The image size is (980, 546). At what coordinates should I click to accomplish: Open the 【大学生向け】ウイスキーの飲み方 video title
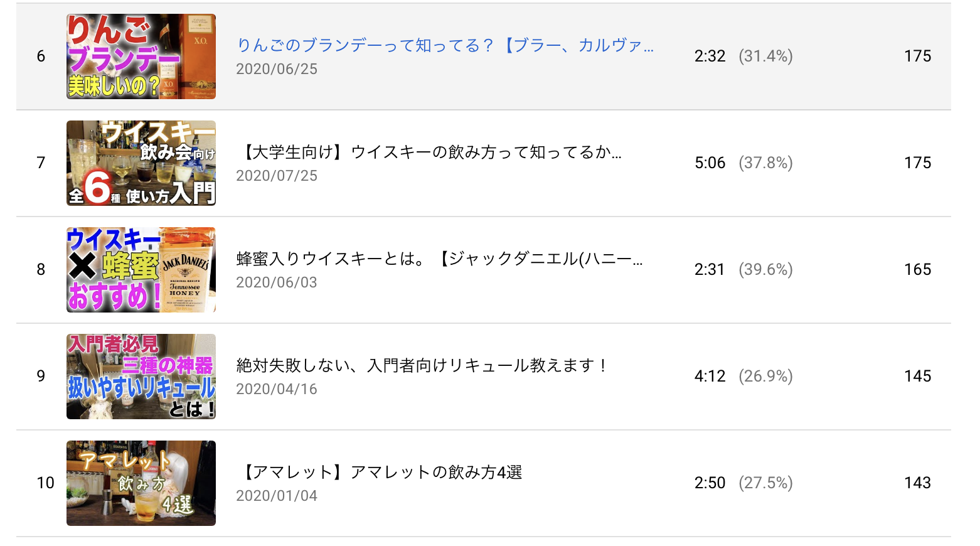pyautogui.click(x=429, y=152)
